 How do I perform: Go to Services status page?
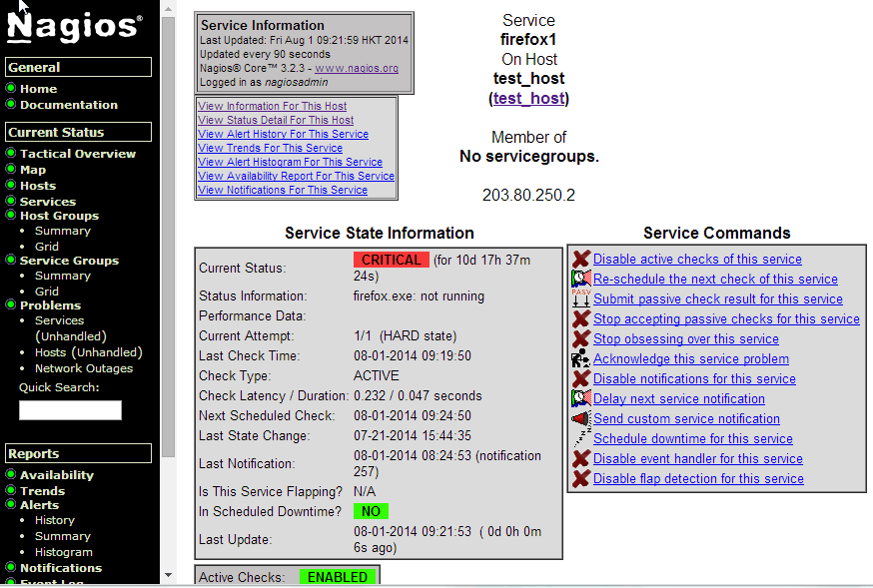point(48,202)
